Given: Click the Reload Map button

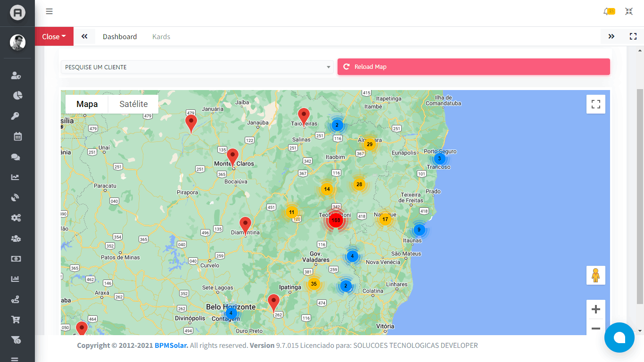Looking at the screenshot, I should [x=473, y=67].
